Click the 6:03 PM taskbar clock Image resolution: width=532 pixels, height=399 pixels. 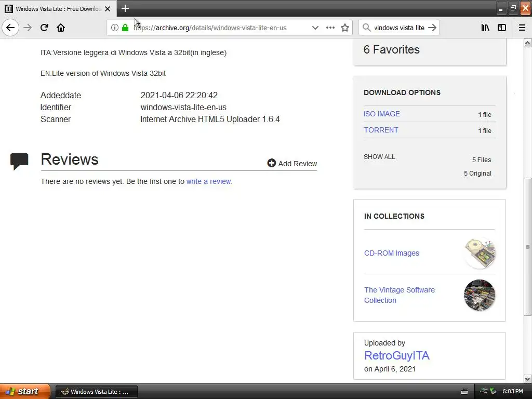[x=513, y=392]
